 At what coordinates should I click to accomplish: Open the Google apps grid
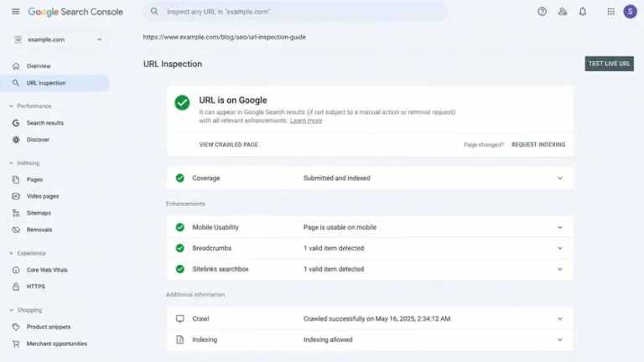tap(610, 12)
